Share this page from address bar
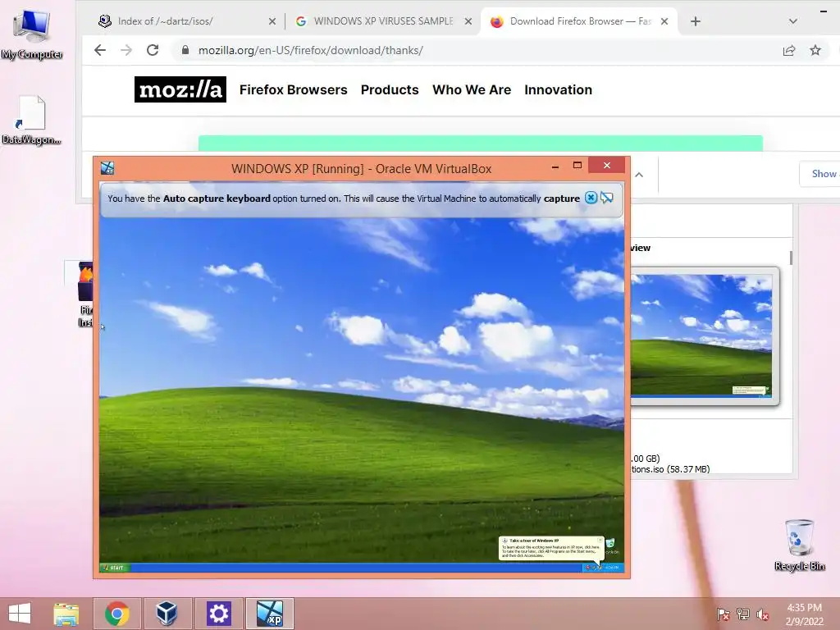 (x=789, y=50)
